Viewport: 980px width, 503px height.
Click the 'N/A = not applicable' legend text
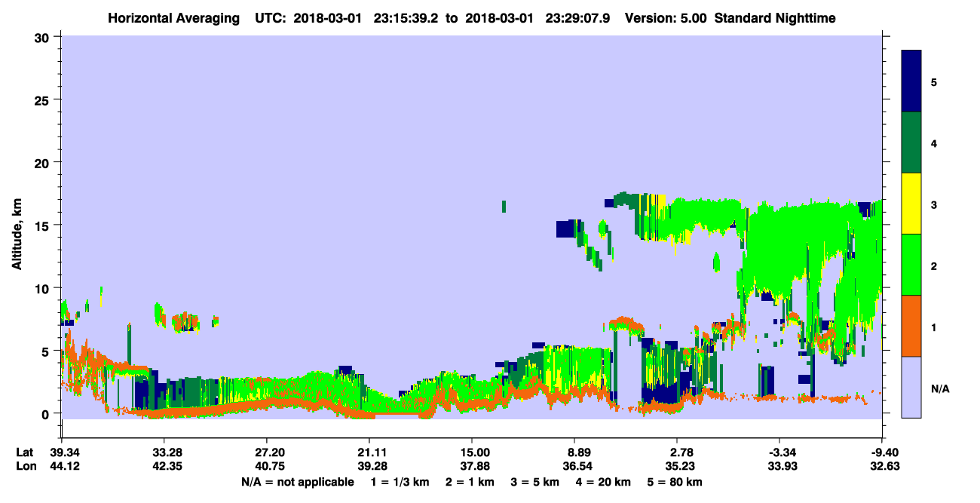(297, 482)
